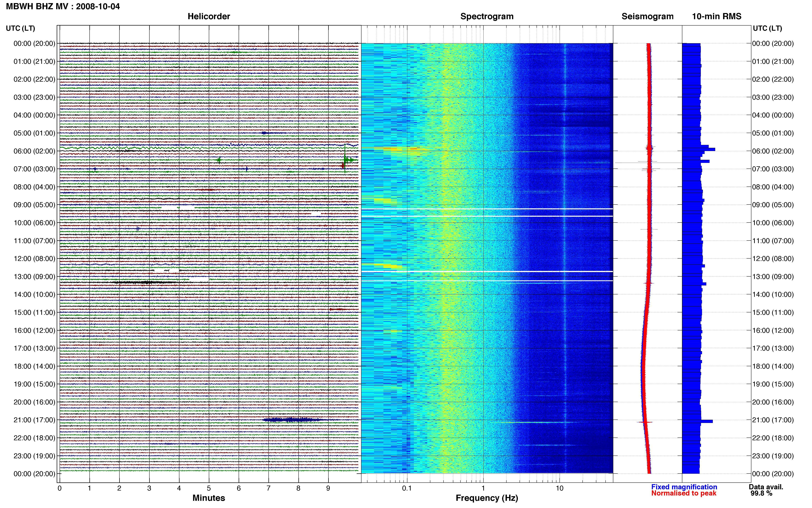Click the thick black burst on the 13:10 trace

click(144, 282)
